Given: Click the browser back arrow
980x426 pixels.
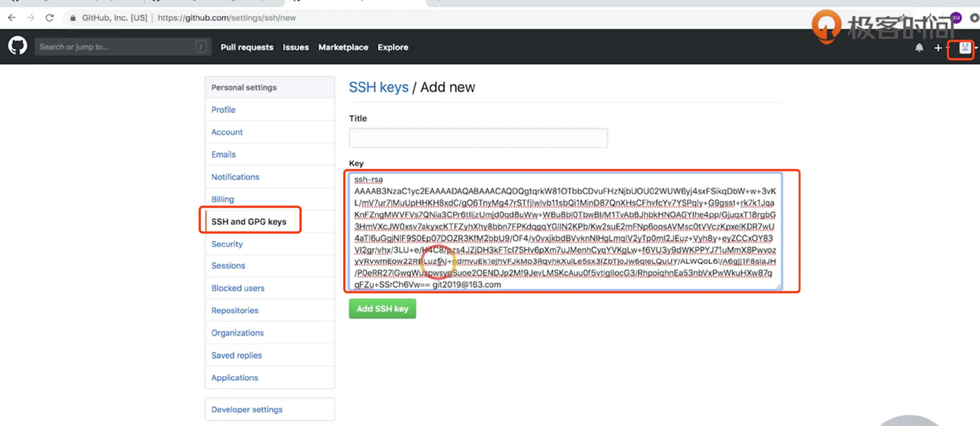Looking at the screenshot, I should coord(12,18).
